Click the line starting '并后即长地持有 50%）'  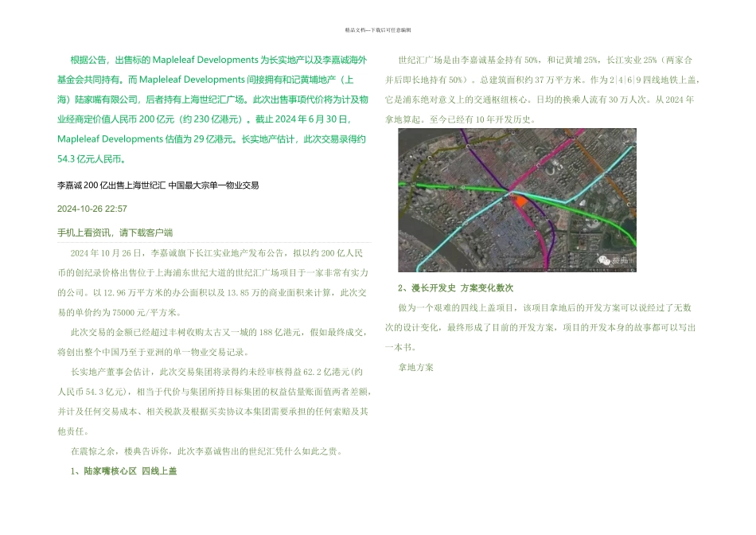(542, 80)
